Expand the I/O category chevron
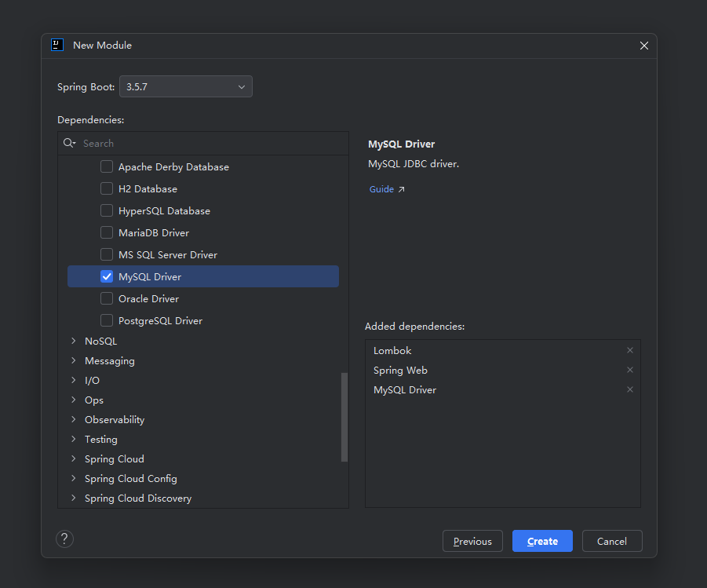The height and width of the screenshot is (588, 707). (74, 381)
